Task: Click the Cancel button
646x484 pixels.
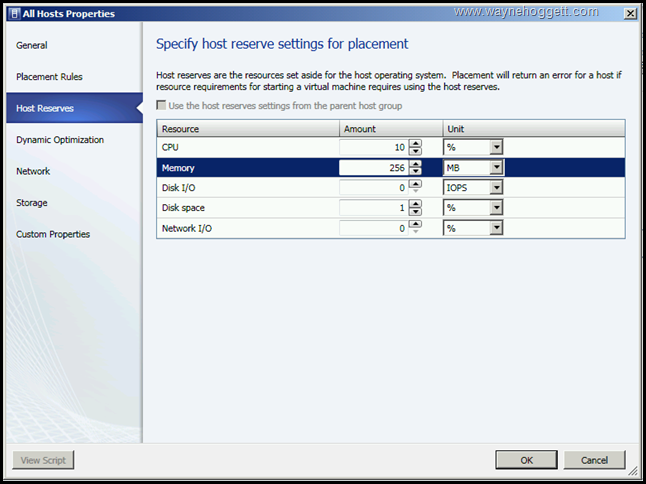Action: pos(594,460)
